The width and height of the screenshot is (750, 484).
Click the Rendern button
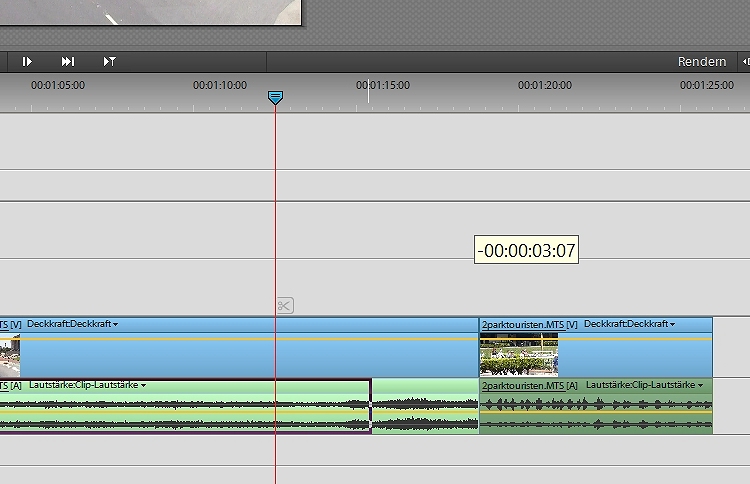702,62
